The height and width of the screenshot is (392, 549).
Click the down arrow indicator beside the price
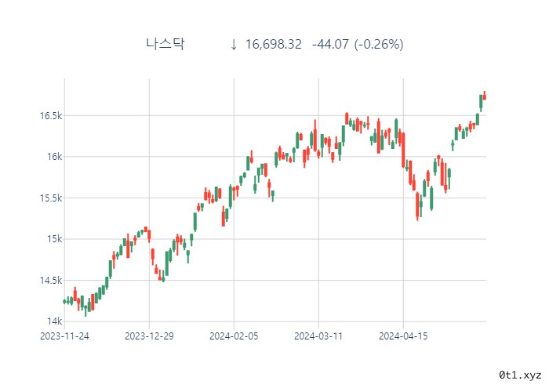coord(234,45)
